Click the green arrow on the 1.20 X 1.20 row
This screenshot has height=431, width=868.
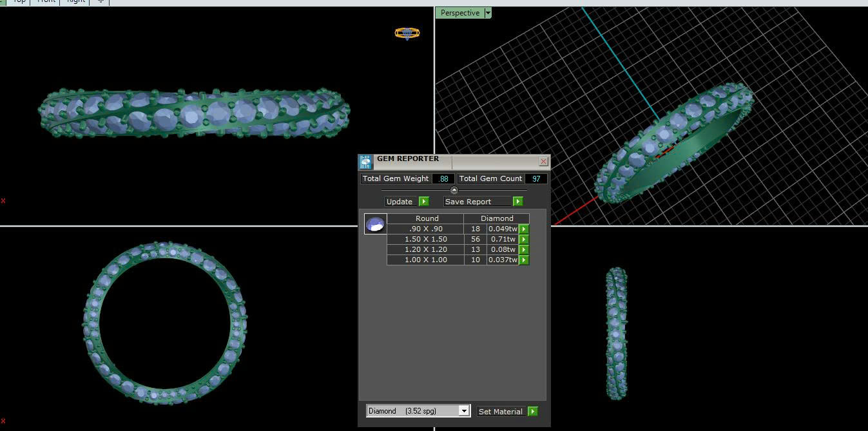[524, 249]
